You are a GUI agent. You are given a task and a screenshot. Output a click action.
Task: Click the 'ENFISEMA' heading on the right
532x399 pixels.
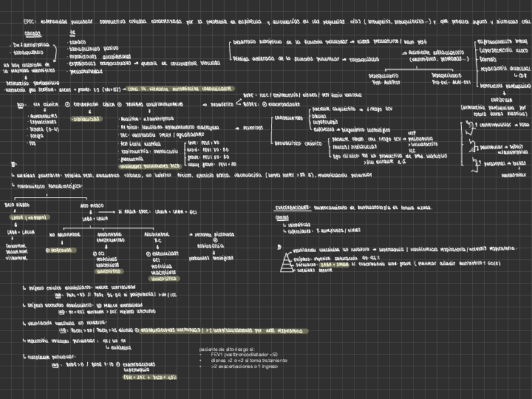pyautogui.click(x=501, y=99)
